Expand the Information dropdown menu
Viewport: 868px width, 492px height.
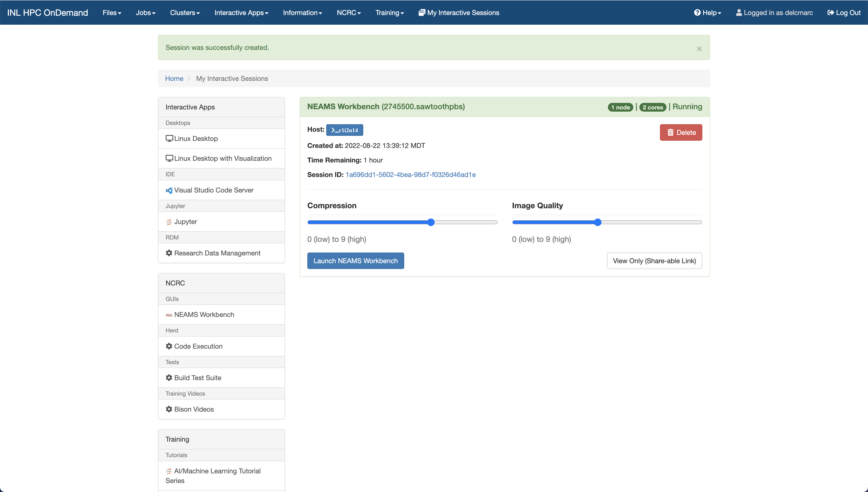click(x=302, y=13)
